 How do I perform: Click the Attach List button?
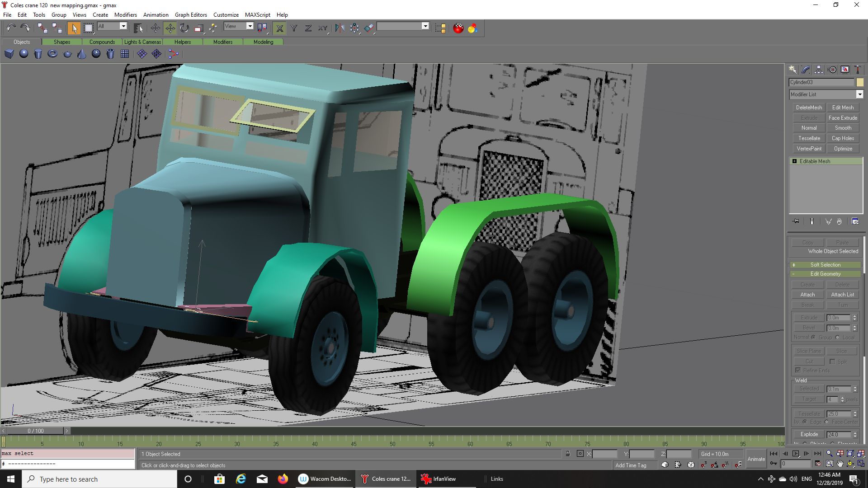(842, 295)
